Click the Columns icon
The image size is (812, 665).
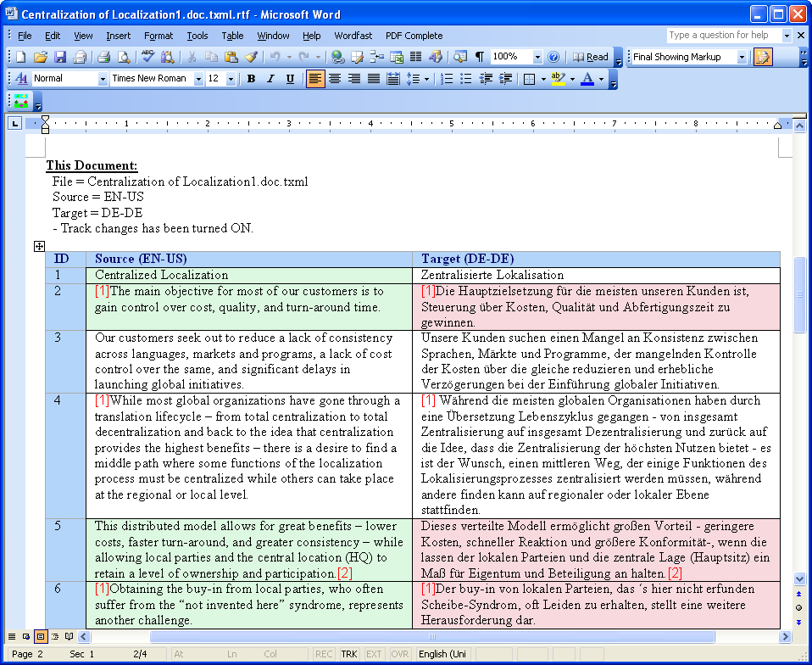coord(415,57)
